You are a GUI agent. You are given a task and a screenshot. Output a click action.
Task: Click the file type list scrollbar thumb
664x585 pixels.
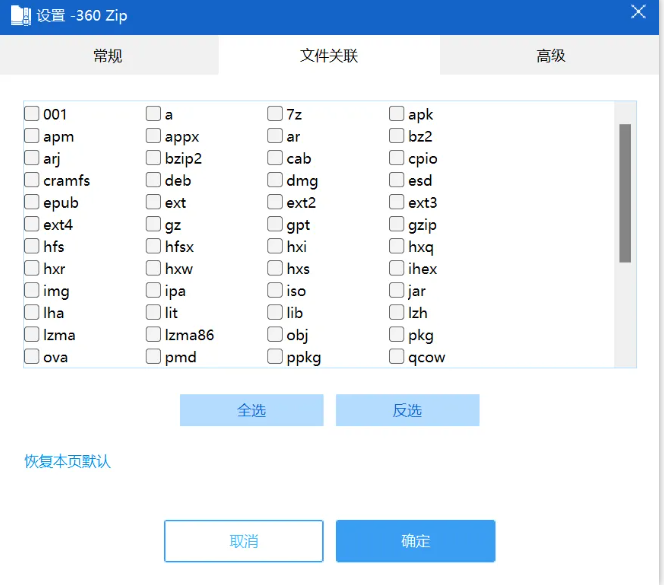click(x=625, y=193)
